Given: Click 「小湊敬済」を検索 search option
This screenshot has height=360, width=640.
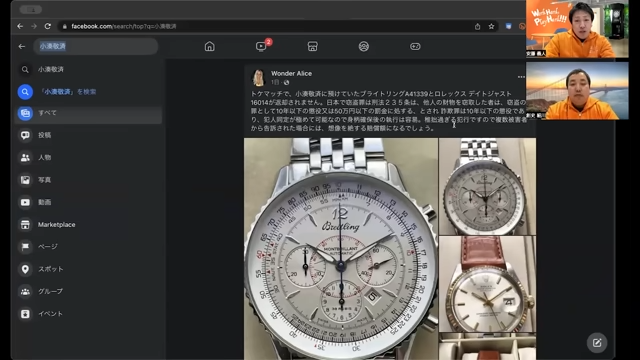Looking at the screenshot, I should [88, 92].
